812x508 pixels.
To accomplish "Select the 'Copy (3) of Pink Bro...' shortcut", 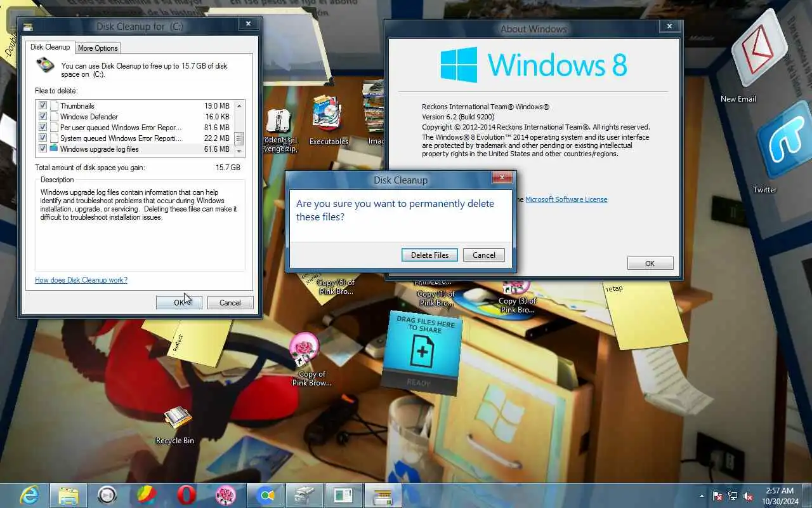I will [x=517, y=297].
